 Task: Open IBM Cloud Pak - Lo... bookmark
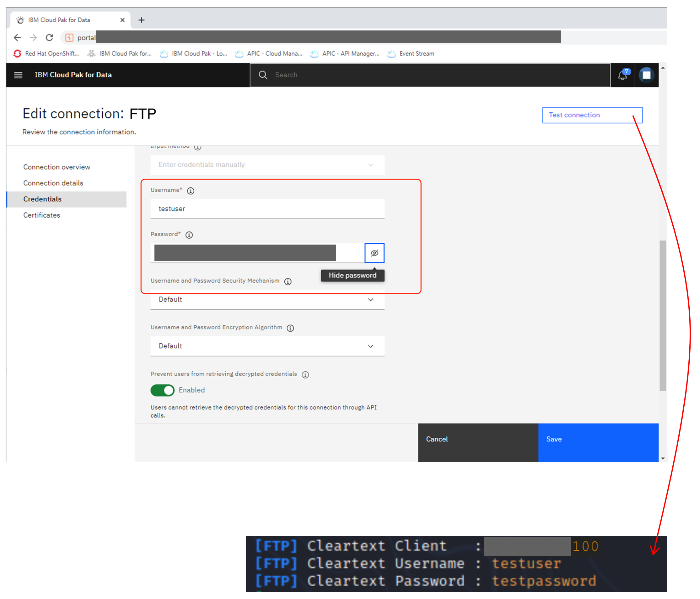point(194,54)
